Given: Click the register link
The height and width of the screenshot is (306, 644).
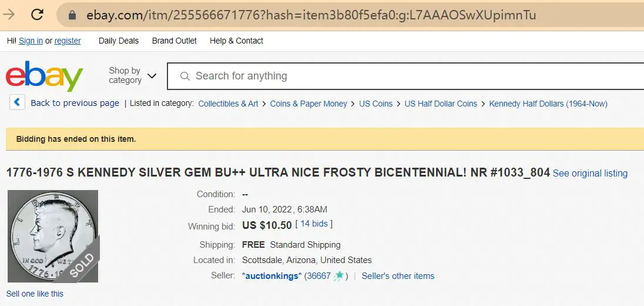Looking at the screenshot, I should pyautogui.click(x=68, y=41).
